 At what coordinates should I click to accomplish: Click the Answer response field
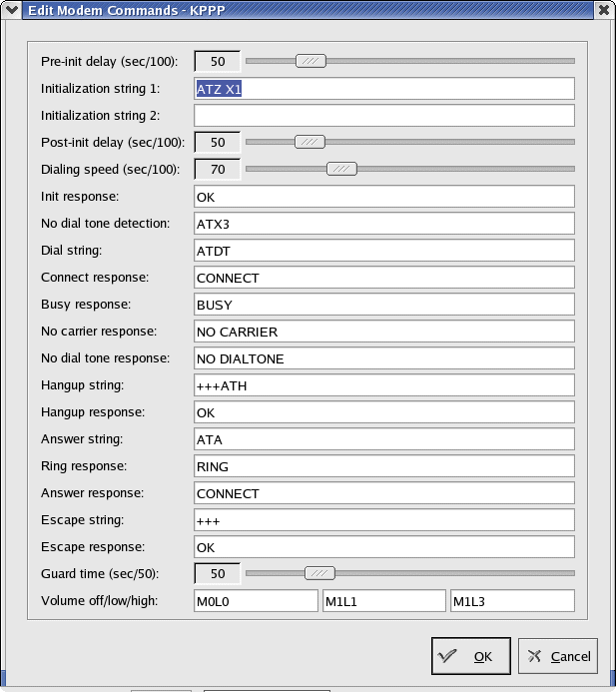pos(384,493)
